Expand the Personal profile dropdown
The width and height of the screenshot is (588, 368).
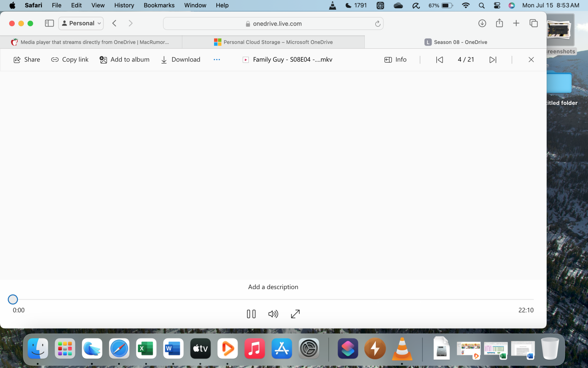pyautogui.click(x=81, y=23)
